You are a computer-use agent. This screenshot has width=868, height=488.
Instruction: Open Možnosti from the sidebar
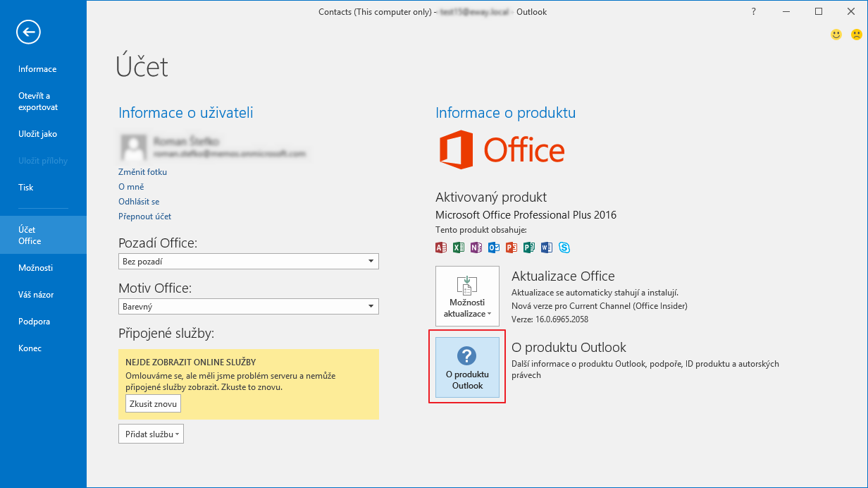point(43,268)
